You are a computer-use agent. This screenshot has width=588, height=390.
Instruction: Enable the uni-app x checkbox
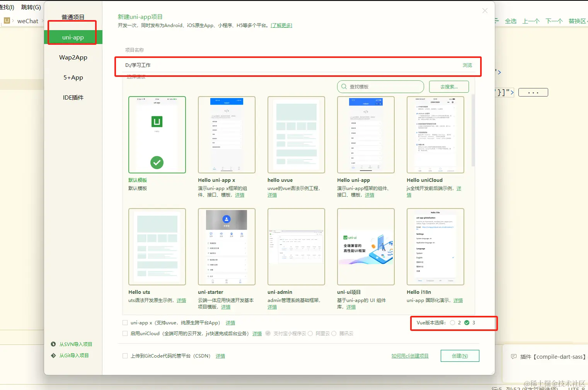click(x=125, y=323)
